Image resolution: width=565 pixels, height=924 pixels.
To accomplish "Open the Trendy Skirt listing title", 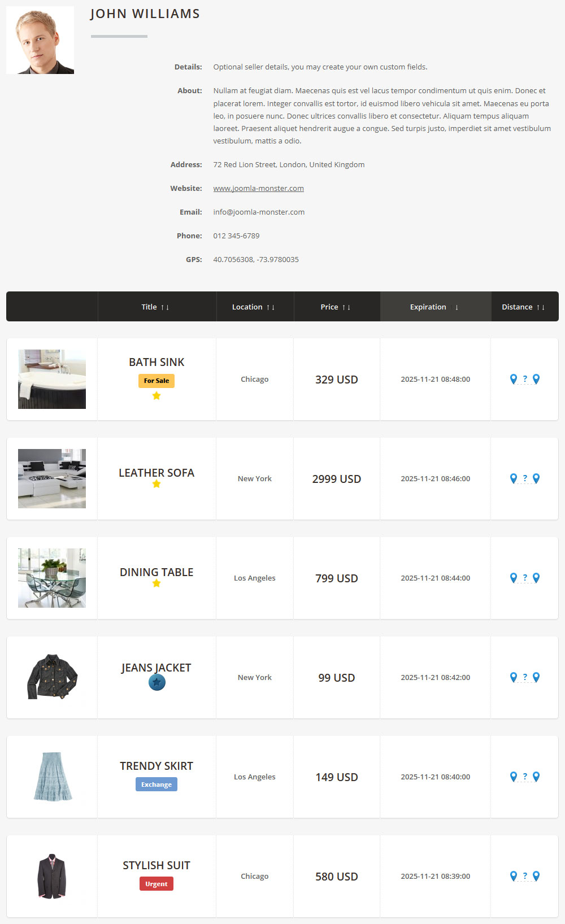I will click(x=157, y=766).
